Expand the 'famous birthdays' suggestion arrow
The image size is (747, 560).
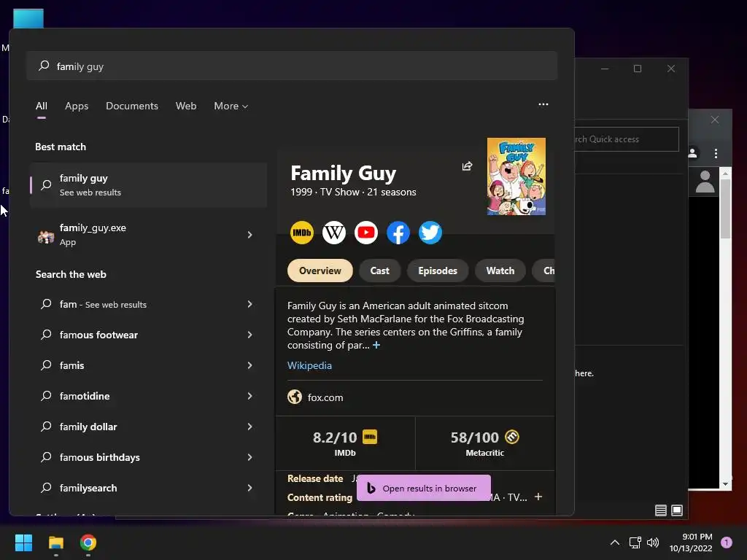[249, 457]
